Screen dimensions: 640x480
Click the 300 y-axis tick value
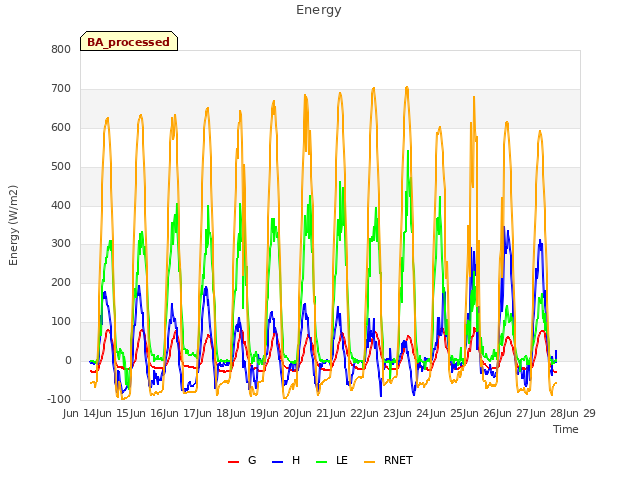[61, 244]
